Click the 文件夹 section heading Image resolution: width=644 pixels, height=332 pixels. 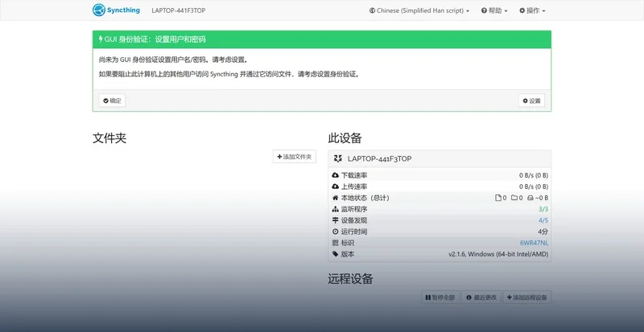[x=109, y=138]
